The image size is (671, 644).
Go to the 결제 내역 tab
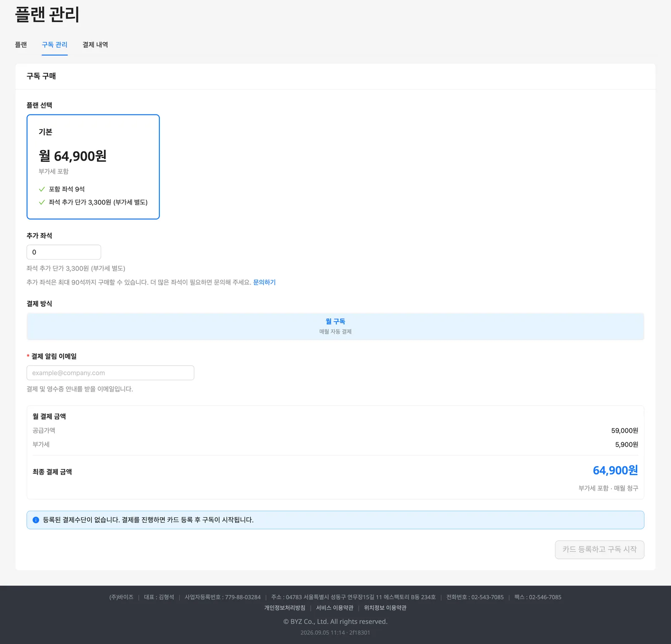click(95, 44)
